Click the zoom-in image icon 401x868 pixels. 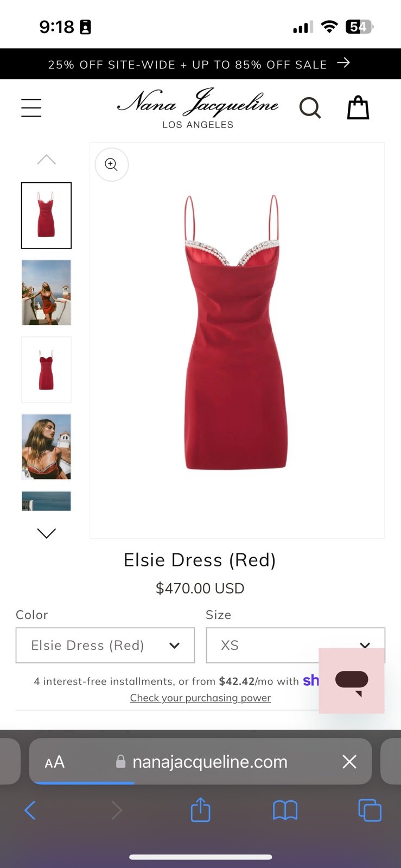tap(111, 164)
